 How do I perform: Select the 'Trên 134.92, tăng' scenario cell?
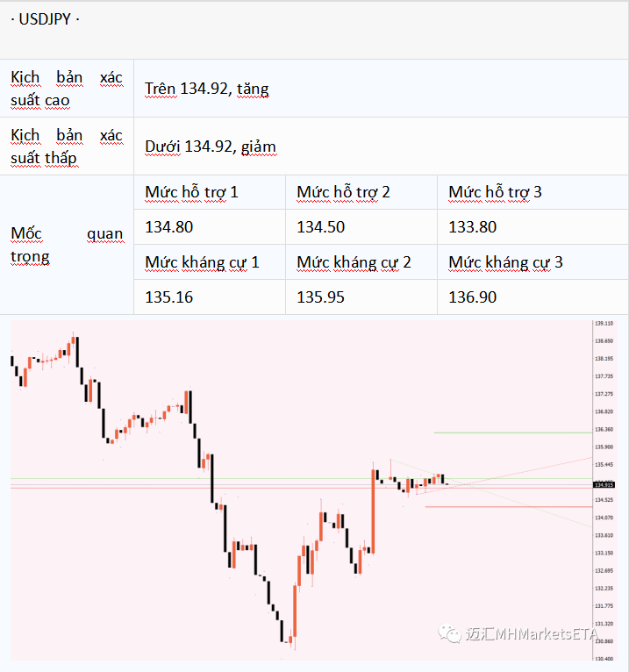pos(381,89)
